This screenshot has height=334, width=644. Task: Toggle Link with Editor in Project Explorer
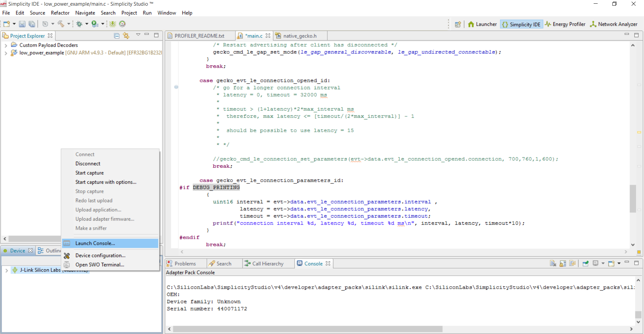pos(126,36)
